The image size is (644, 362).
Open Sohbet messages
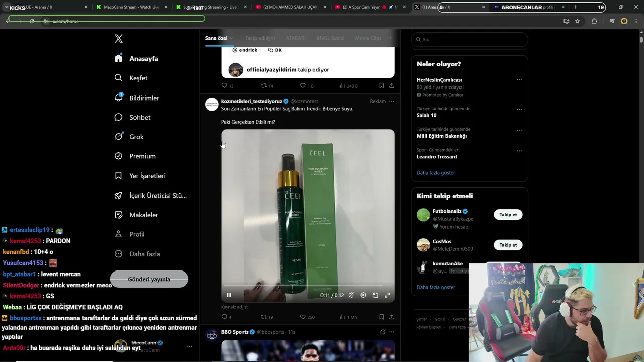click(132, 117)
